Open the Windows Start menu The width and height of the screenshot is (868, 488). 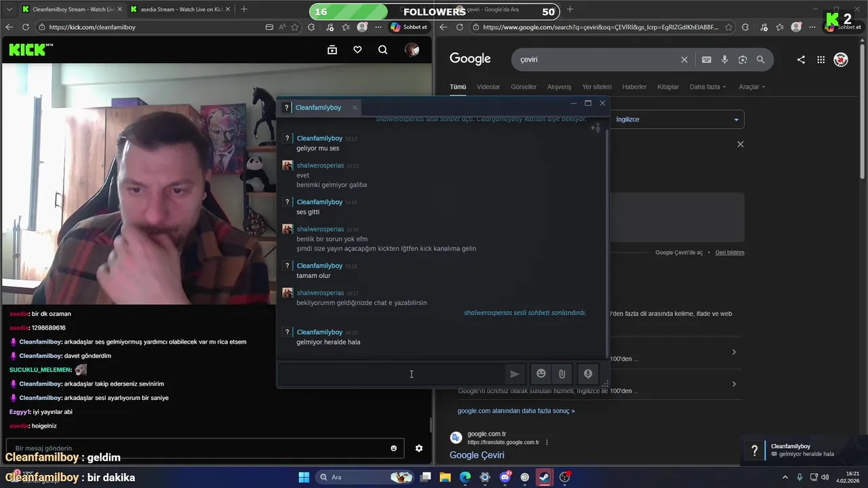point(304,477)
